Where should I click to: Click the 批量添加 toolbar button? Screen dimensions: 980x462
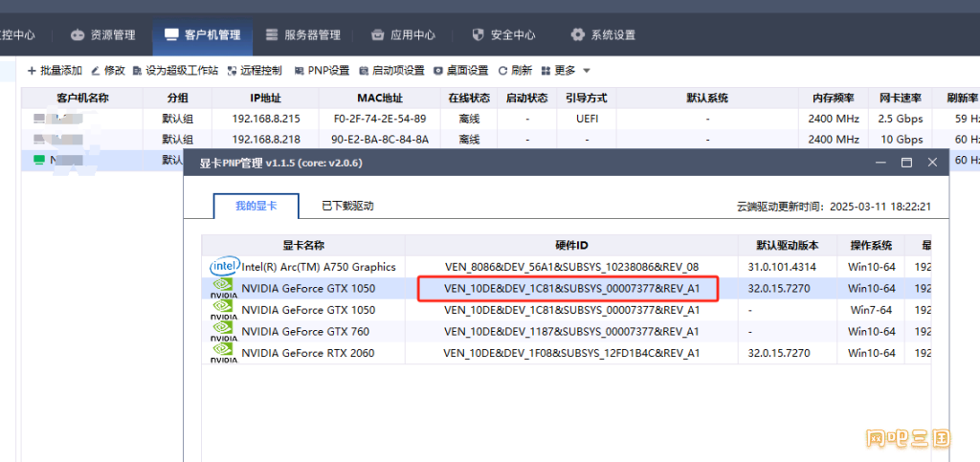tap(55, 71)
